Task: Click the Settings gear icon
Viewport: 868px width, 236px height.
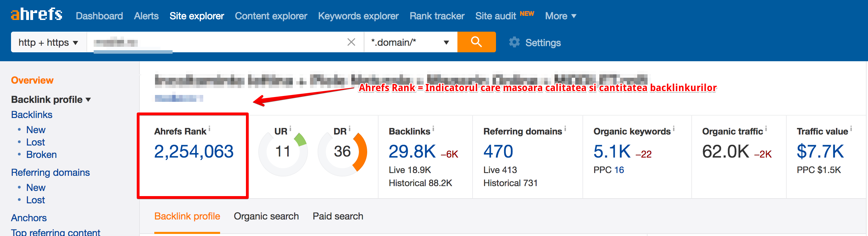Action: pyautogui.click(x=514, y=42)
